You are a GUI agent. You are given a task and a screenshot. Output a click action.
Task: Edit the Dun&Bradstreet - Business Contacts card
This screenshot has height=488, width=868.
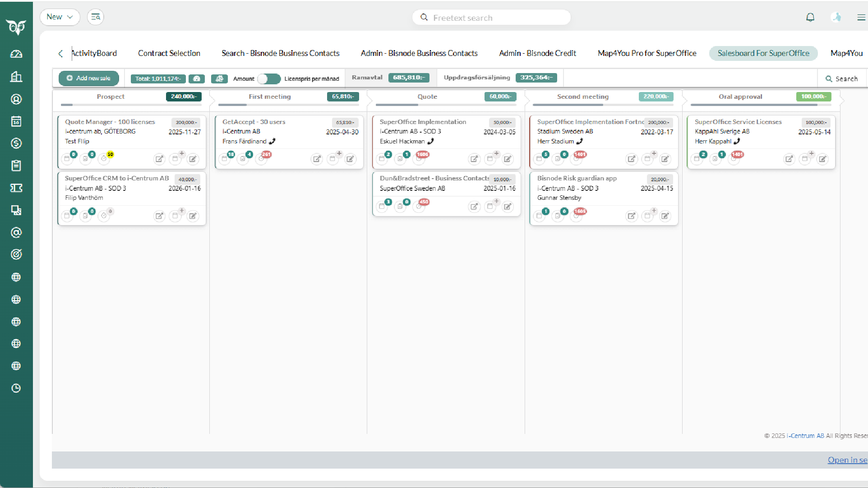tap(508, 207)
